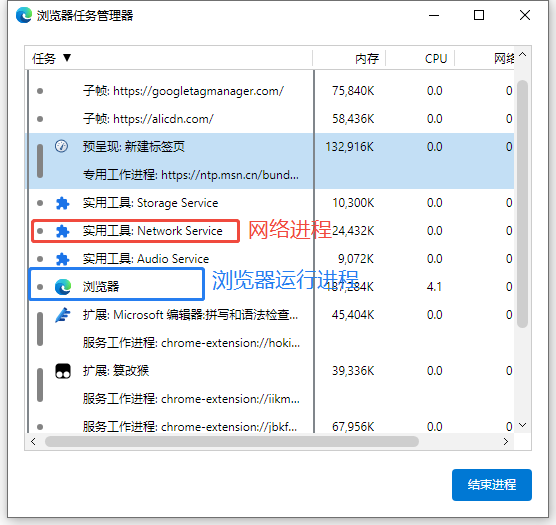Click the 10,300K memory value
This screenshot has width=556, height=525.
[x=353, y=203]
